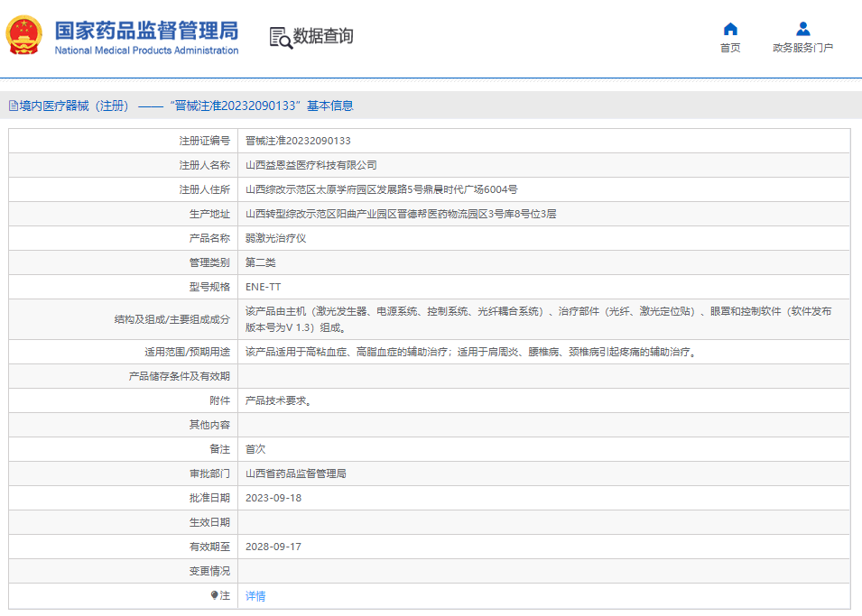Click remark value 首次
The width and height of the screenshot is (862, 616).
click(x=255, y=449)
